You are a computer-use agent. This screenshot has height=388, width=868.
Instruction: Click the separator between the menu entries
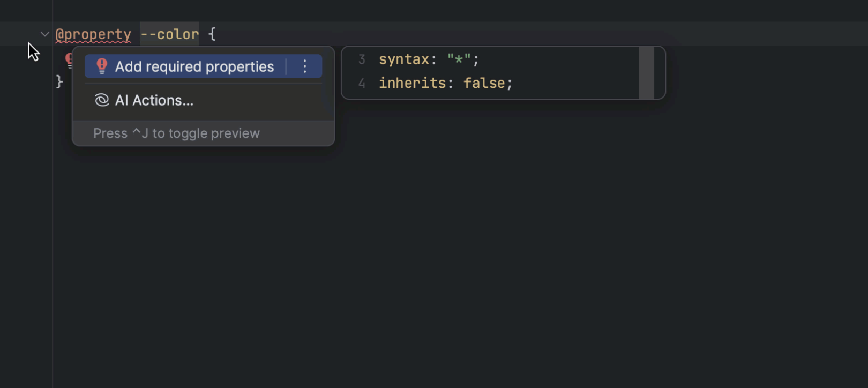point(203,84)
